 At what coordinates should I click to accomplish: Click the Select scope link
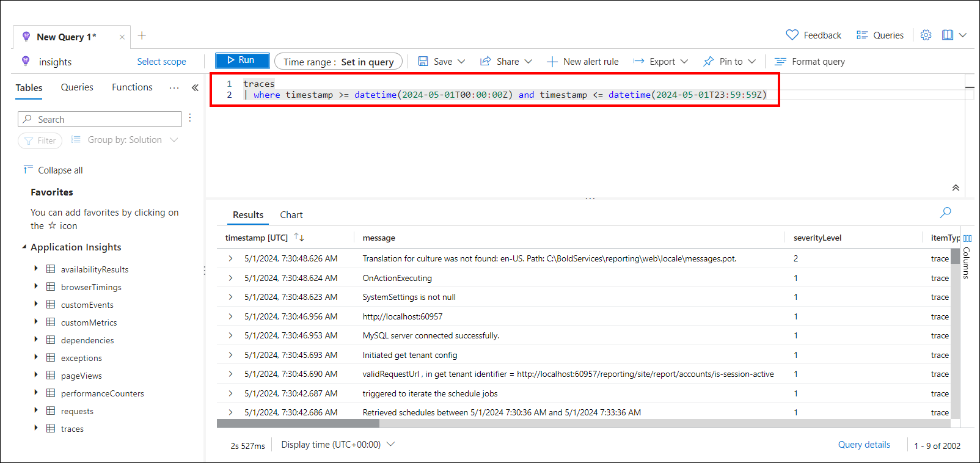(x=161, y=62)
